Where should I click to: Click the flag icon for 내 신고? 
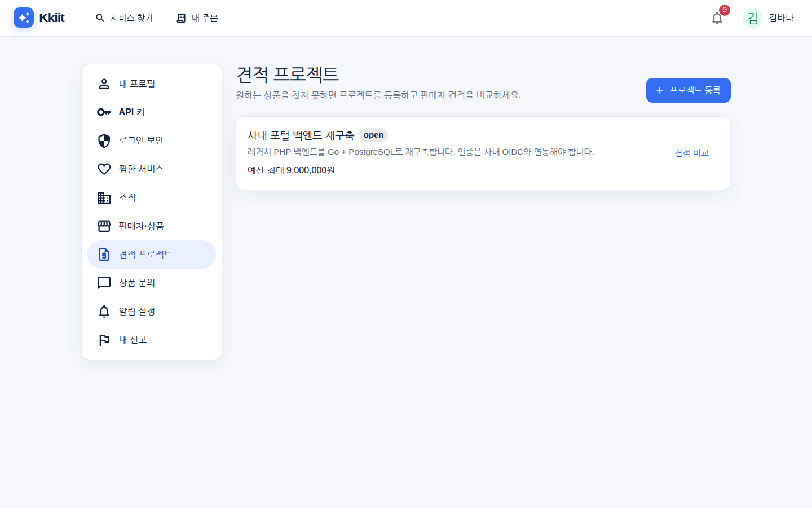[104, 340]
